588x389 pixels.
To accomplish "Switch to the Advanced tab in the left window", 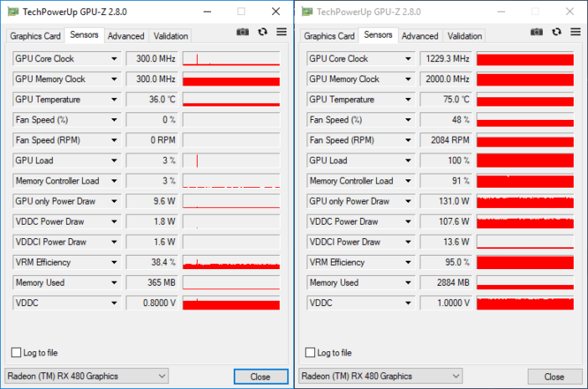I will [126, 36].
